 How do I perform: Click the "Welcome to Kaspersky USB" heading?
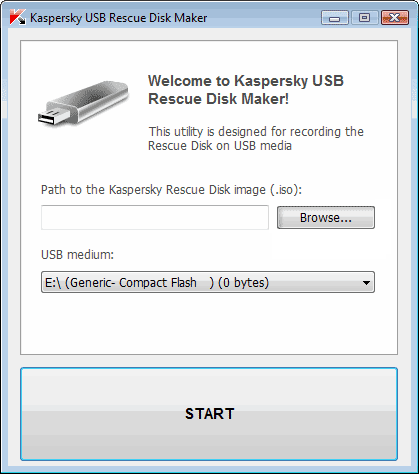(246, 81)
